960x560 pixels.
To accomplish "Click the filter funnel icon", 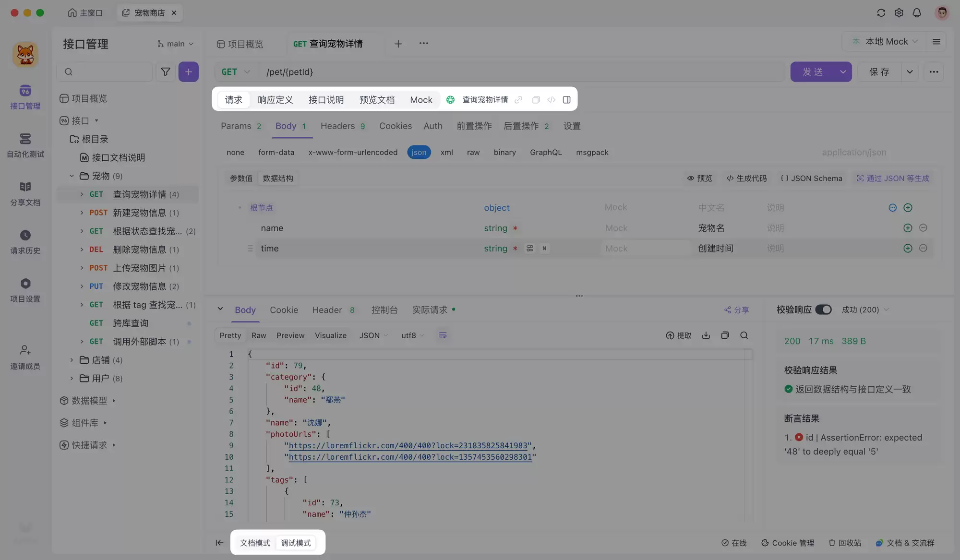I will [166, 71].
